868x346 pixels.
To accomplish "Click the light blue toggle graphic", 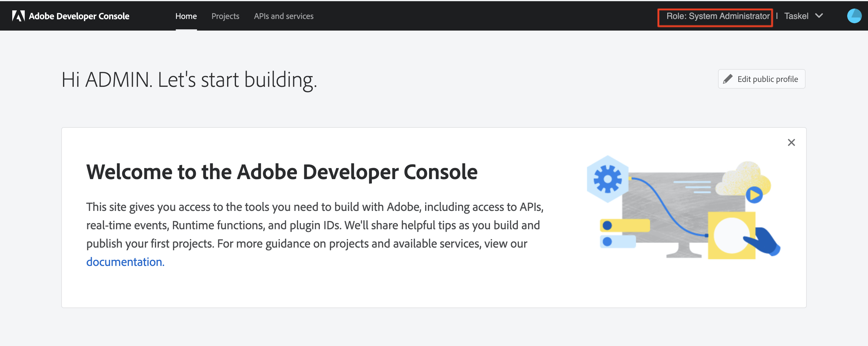I will [x=617, y=241].
